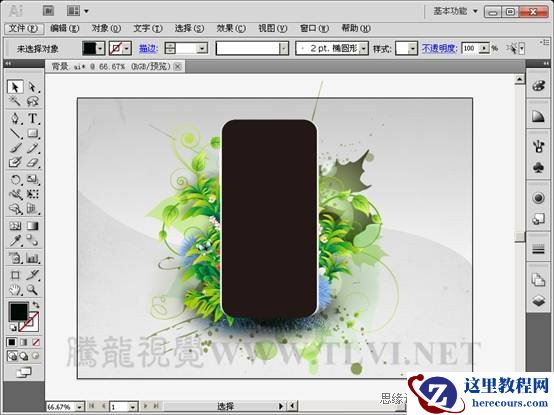This screenshot has width=554, height=415.
Task: Open the 2 pt. 椭圆形 brush dropdown
Action: [x=364, y=48]
